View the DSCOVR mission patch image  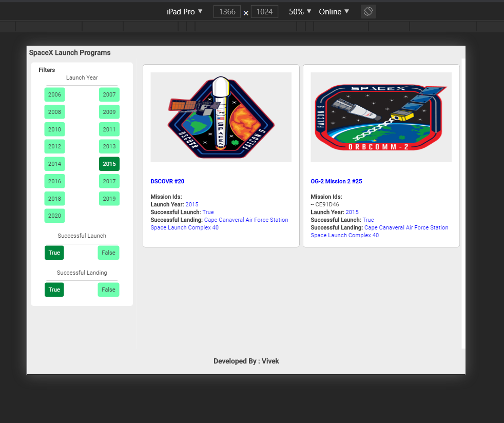coord(221,117)
